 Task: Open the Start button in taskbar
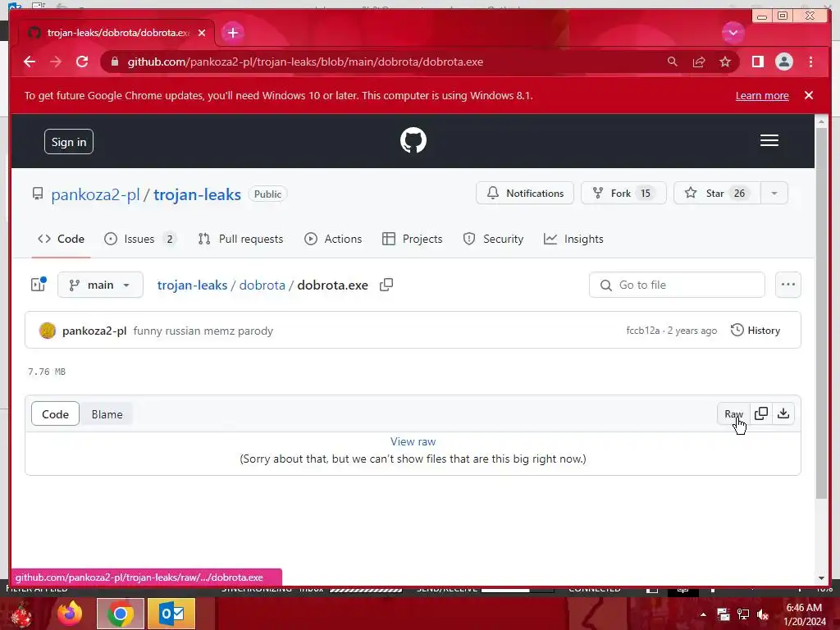(x=22, y=614)
